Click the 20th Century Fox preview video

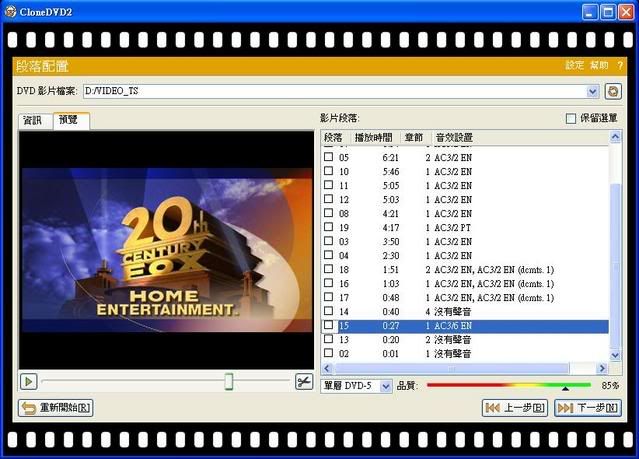pos(167,250)
